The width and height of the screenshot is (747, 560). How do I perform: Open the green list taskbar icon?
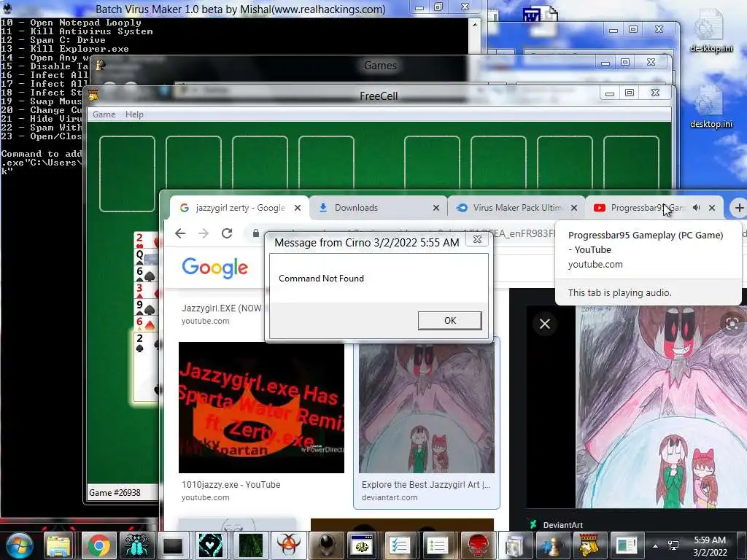tap(436, 545)
